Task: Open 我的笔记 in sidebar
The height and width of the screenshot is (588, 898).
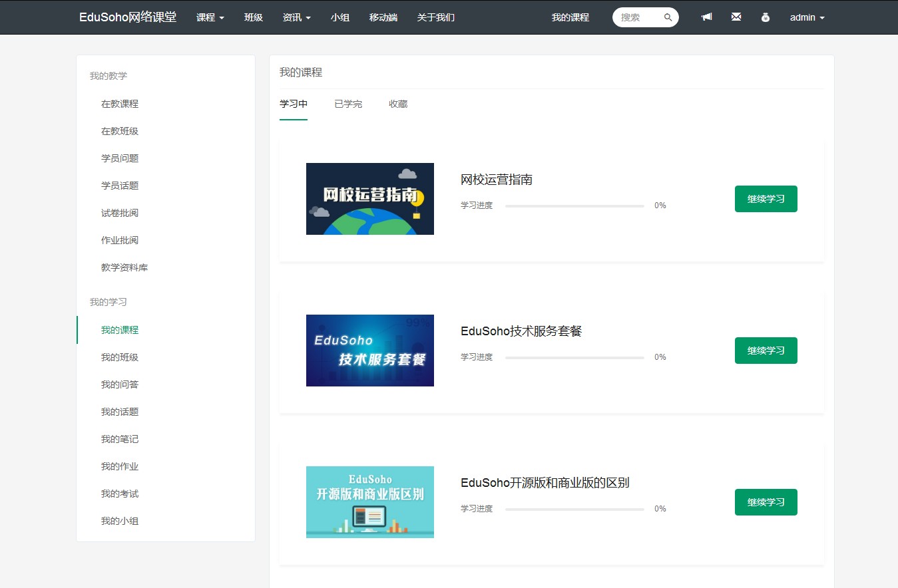Action: pyautogui.click(x=120, y=439)
